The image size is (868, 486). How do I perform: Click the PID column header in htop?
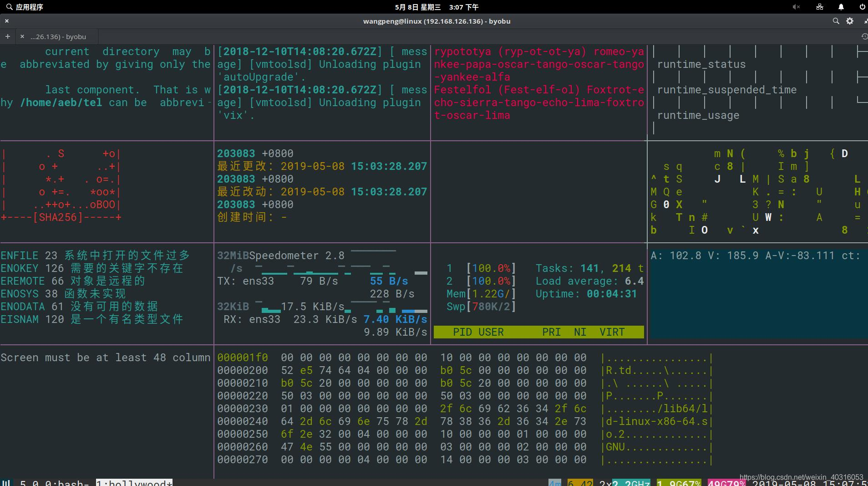462,332
